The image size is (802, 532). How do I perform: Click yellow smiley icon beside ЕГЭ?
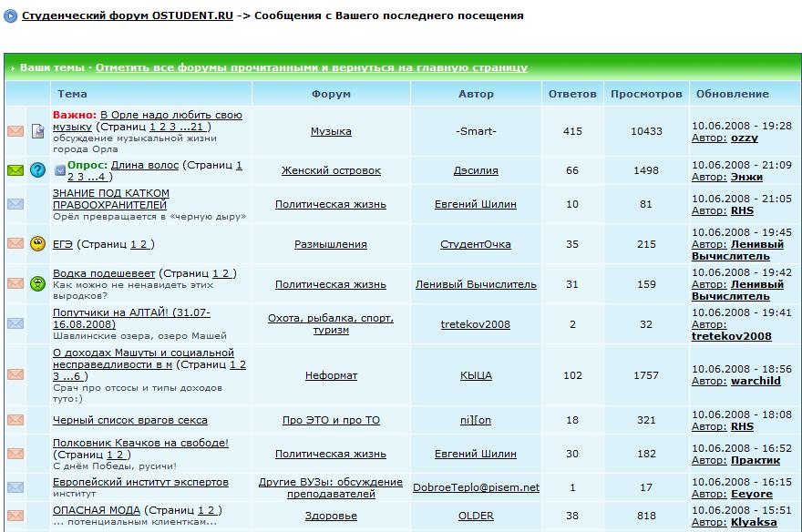(x=38, y=243)
